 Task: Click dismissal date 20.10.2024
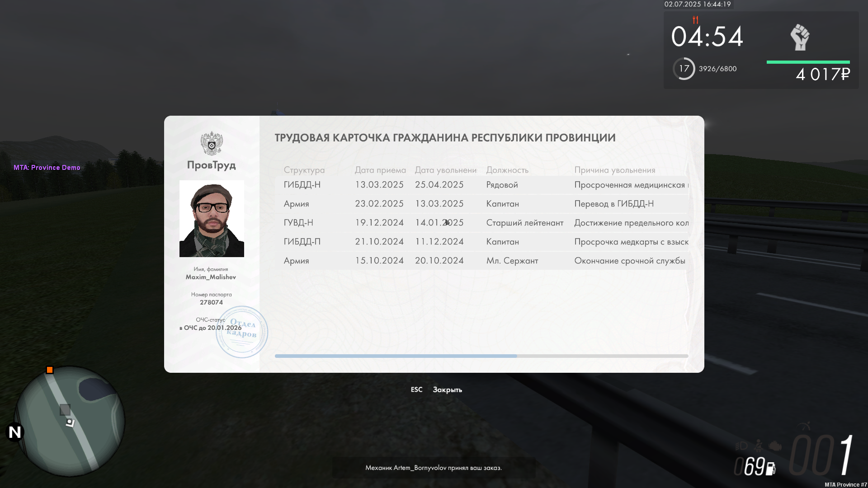tap(439, 261)
